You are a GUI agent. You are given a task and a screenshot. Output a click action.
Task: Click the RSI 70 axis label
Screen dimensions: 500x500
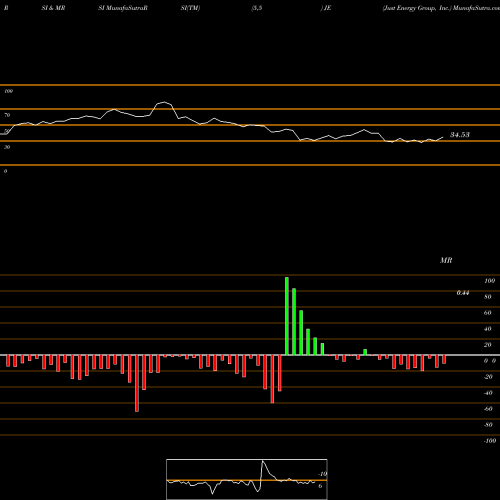coord(7,115)
